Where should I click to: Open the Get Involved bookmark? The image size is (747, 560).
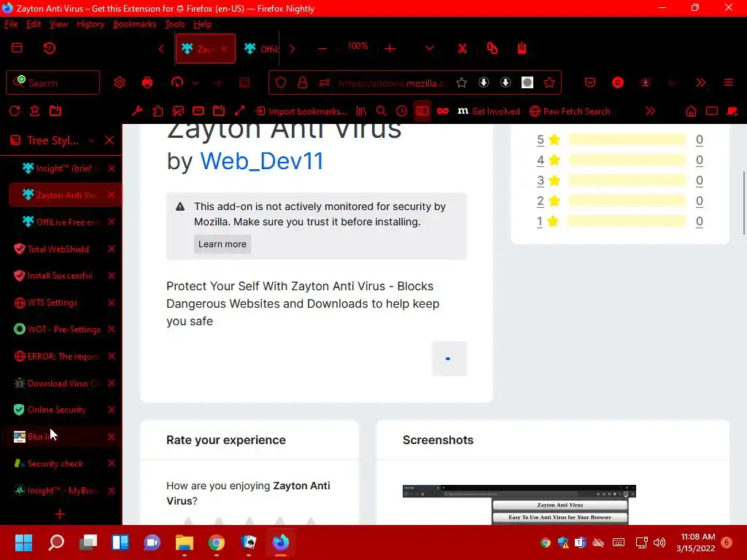(489, 111)
